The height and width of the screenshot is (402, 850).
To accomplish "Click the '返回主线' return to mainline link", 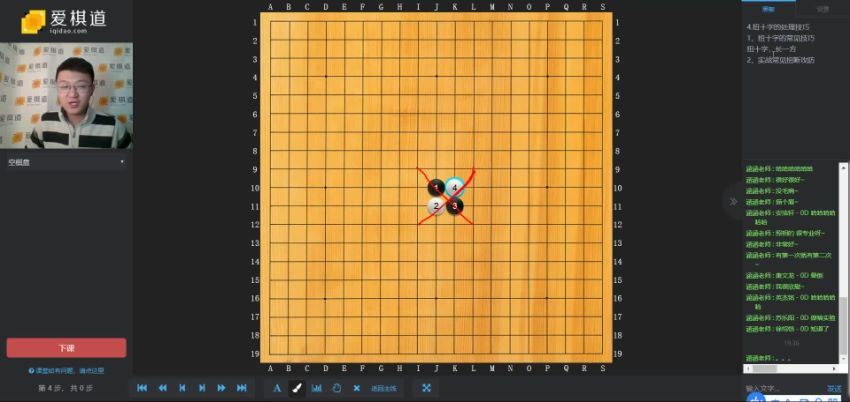I will point(384,388).
